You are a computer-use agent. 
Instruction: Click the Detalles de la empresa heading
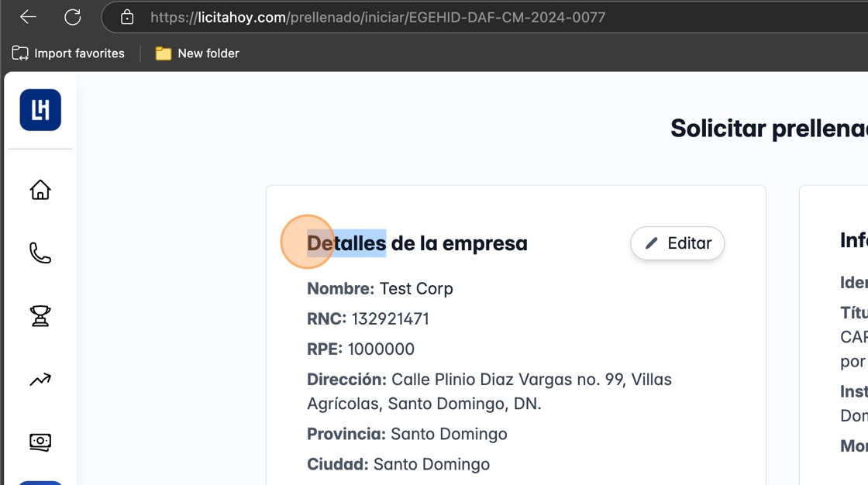[417, 243]
